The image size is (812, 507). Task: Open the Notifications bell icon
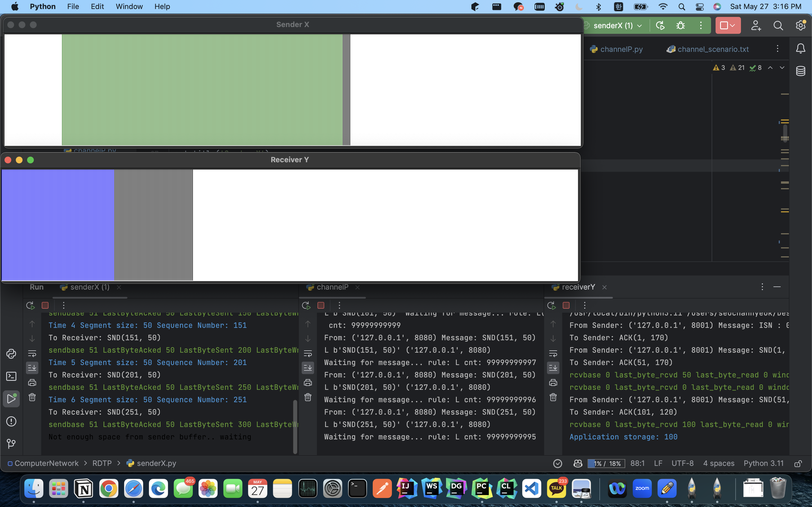point(801,49)
